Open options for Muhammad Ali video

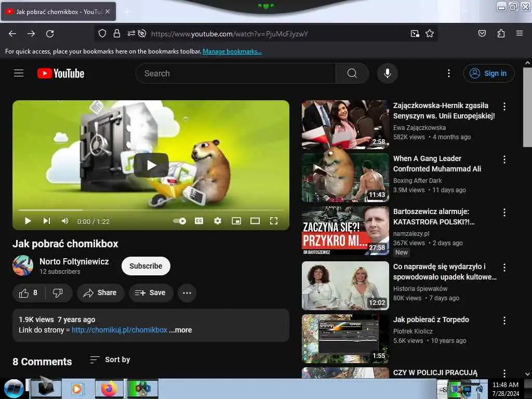pos(504,159)
